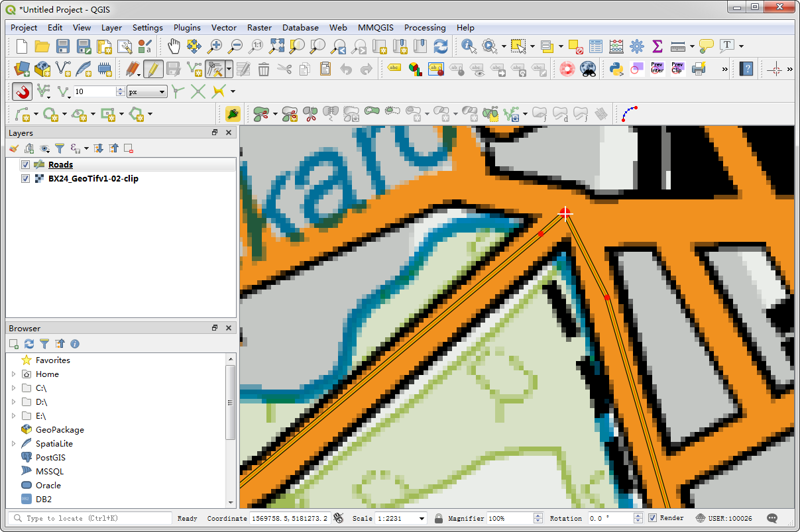Create a new shapefile layer

[x=63, y=68]
